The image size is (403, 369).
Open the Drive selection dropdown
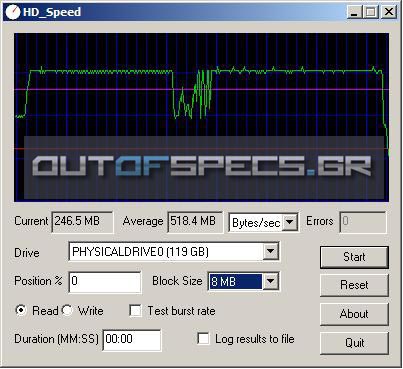(x=271, y=251)
